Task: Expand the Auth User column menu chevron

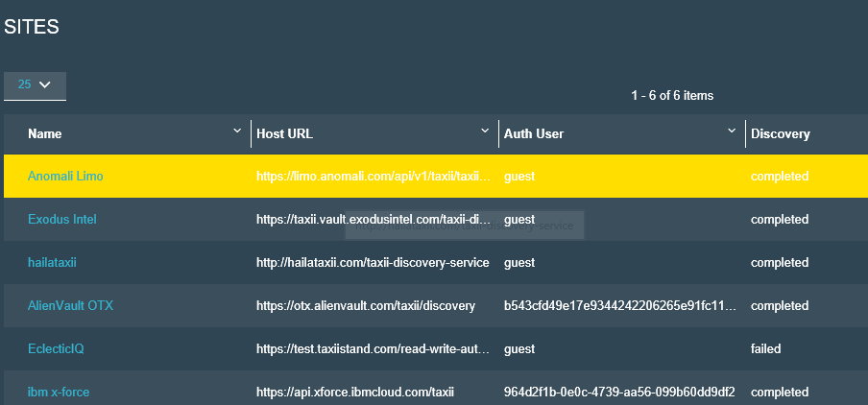Action: point(732,131)
